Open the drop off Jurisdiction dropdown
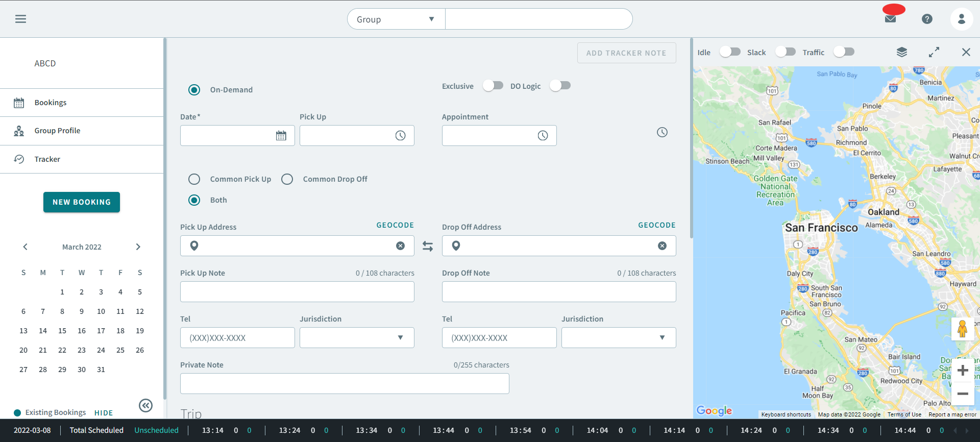 pyautogui.click(x=619, y=338)
